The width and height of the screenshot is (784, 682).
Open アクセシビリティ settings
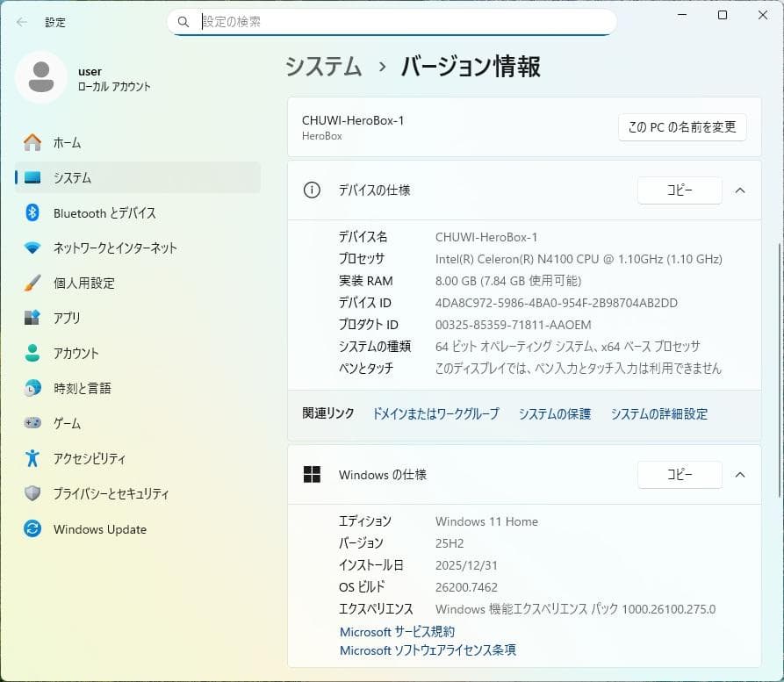(x=138, y=458)
